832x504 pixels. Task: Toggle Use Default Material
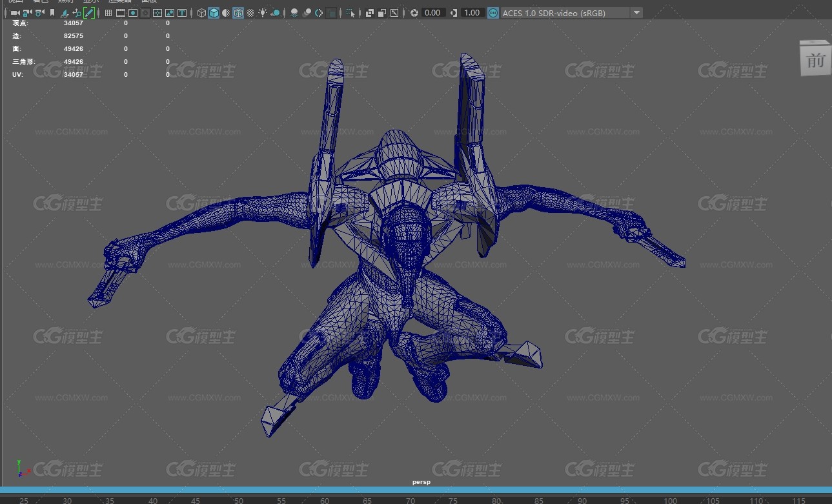click(226, 13)
